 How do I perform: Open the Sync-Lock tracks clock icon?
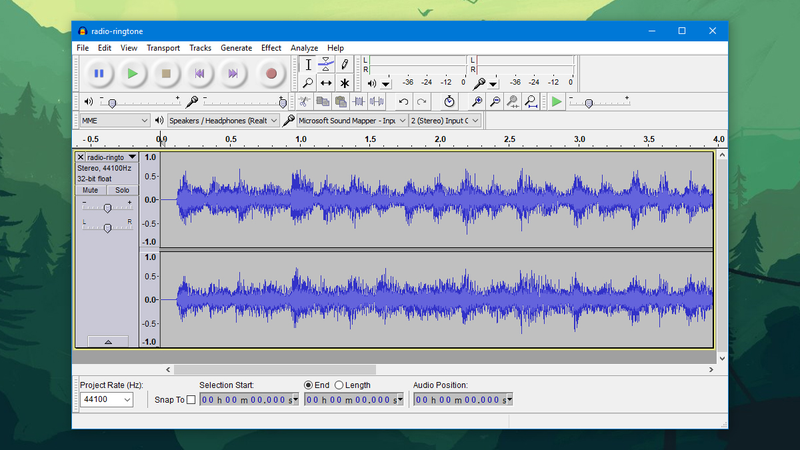[449, 102]
